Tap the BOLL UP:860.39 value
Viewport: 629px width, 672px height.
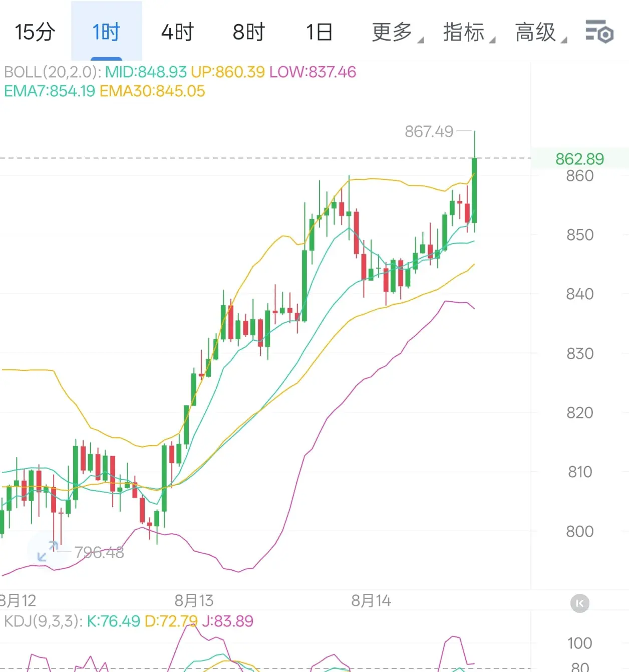[x=228, y=72]
